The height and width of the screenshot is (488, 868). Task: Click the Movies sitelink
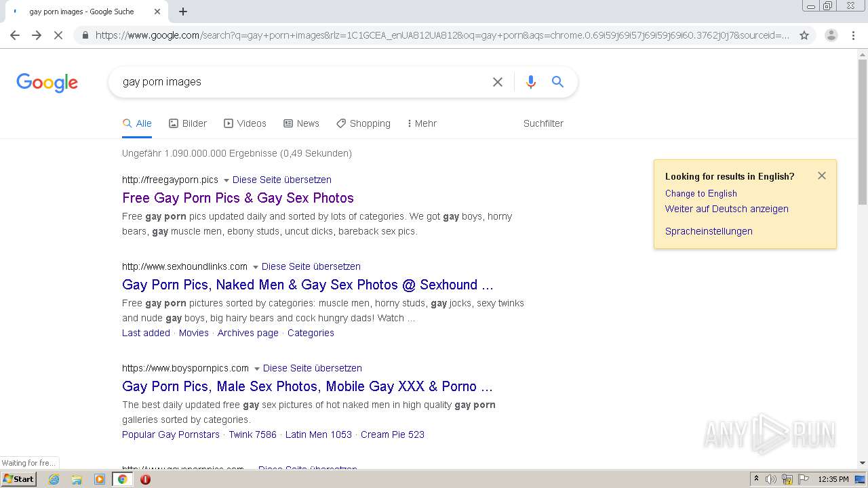[x=194, y=333]
